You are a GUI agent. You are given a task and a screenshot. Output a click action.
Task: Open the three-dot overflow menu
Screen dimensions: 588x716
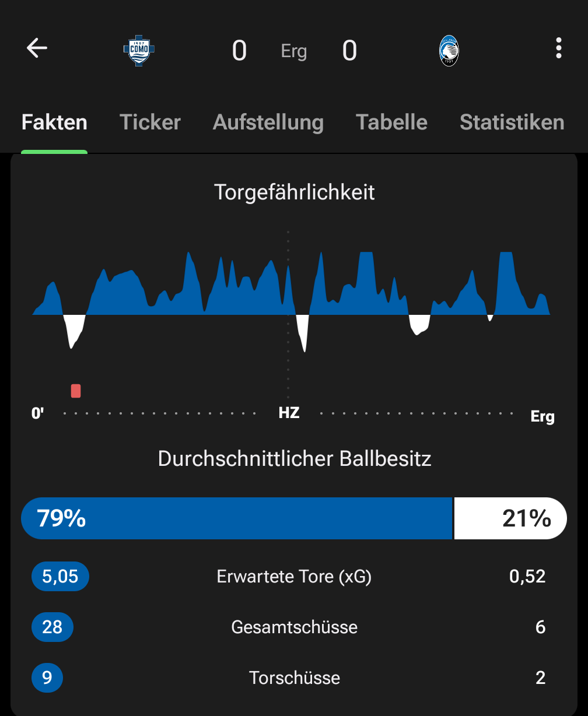click(x=559, y=48)
